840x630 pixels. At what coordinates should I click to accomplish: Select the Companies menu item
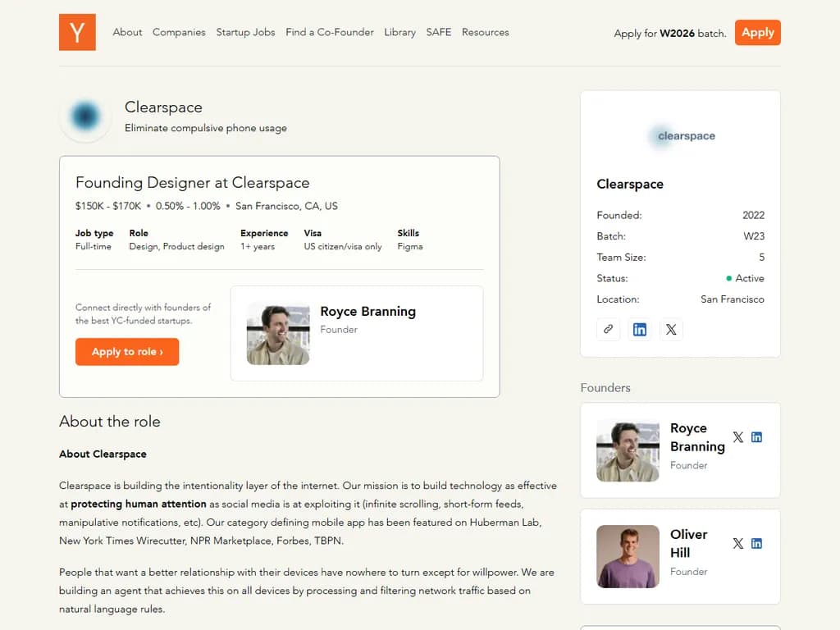coord(179,33)
